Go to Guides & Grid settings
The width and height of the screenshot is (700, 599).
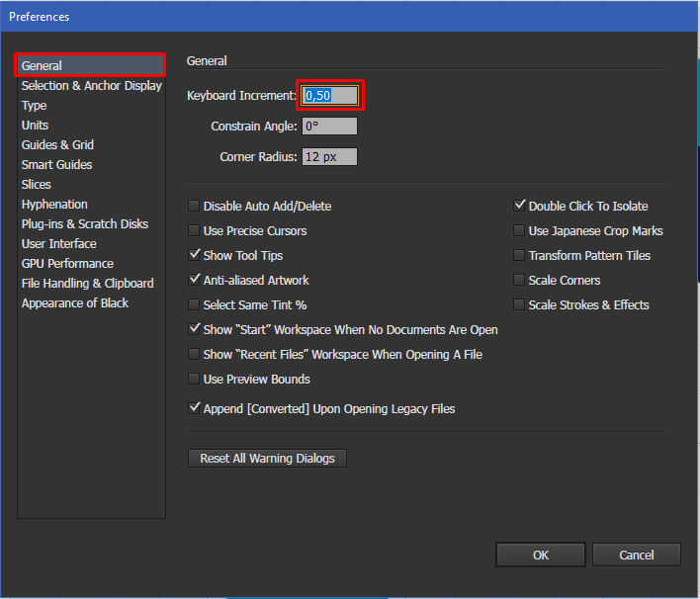[x=57, y=145]
